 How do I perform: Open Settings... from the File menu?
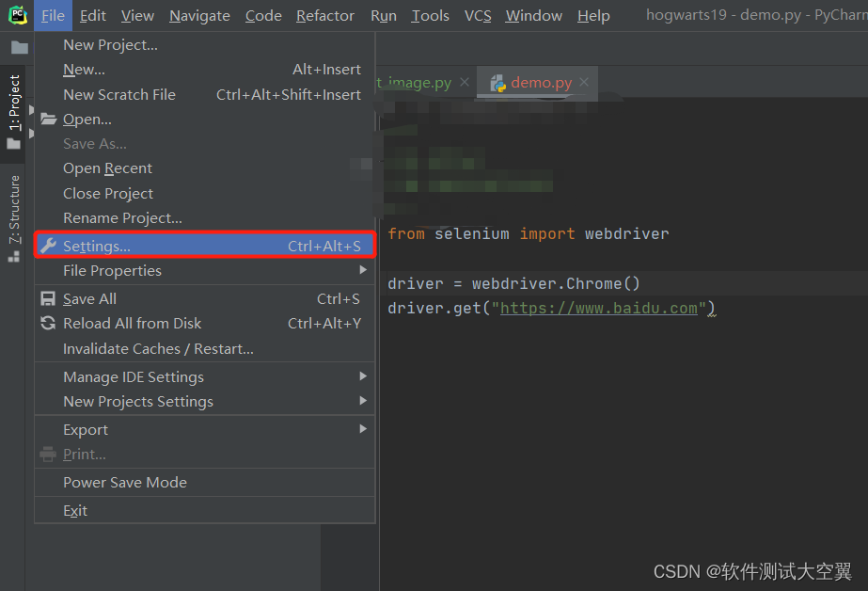(x=205, y=246)
